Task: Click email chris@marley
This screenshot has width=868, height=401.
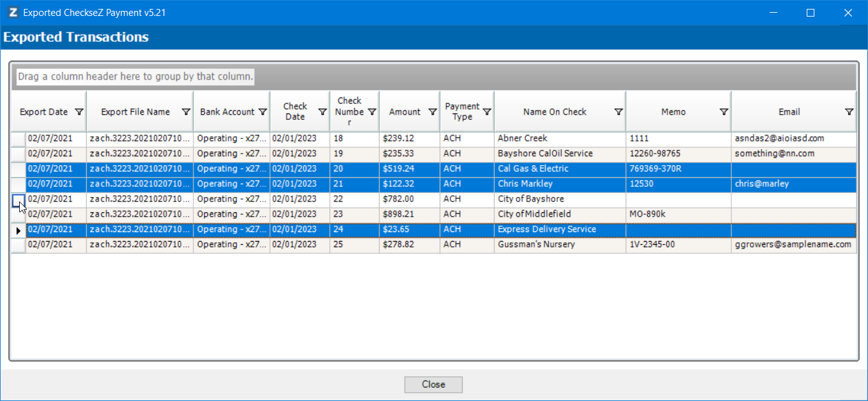Action: tap(794, 184)
